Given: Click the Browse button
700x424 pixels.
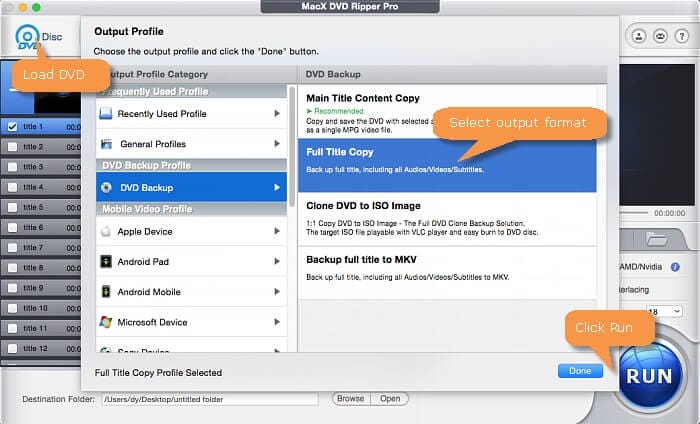Looking at the screenshot, I should click(350, 398).
